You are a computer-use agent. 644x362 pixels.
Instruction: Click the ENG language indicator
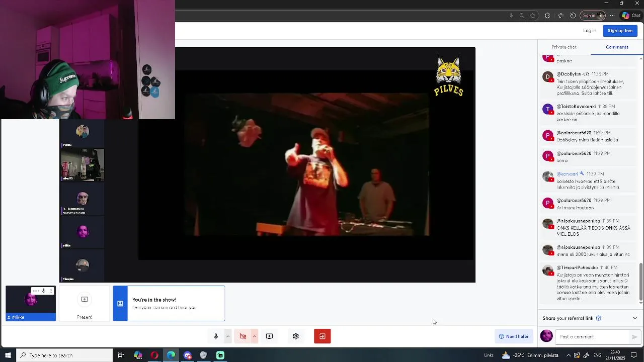coord(597,355)
